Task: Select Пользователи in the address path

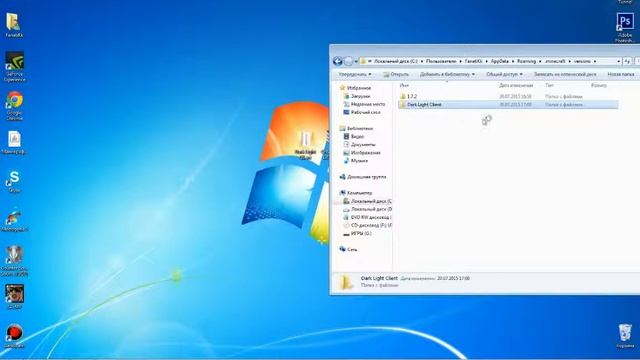Action: (441, 61)
